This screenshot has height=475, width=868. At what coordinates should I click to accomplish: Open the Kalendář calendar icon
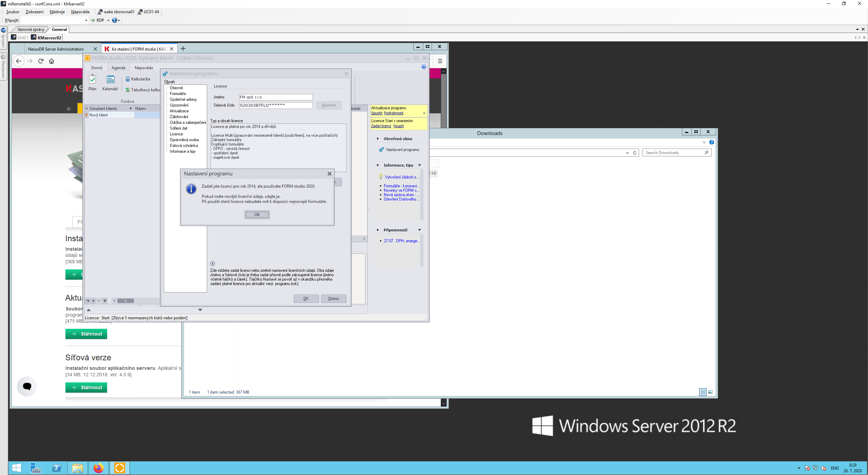pos(110,80)
